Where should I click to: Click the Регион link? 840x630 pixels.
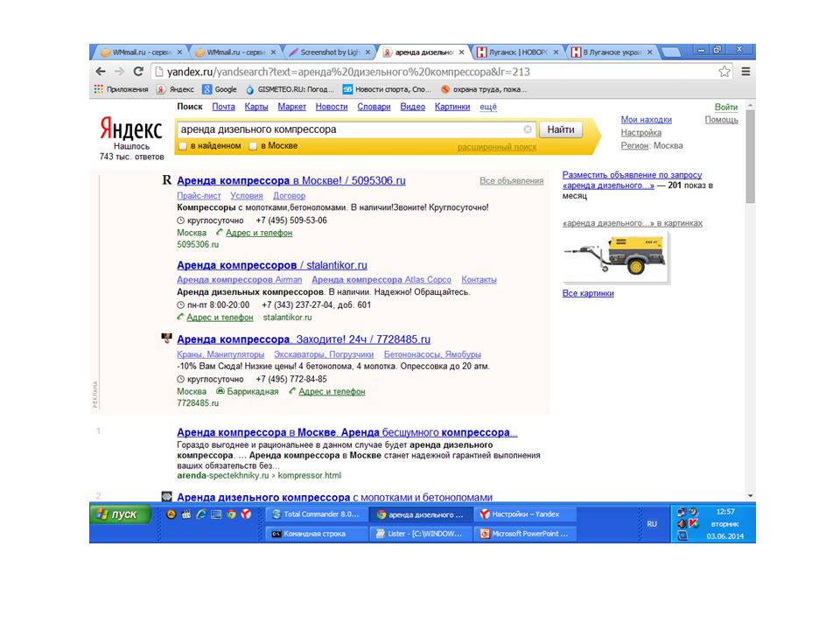634,145
